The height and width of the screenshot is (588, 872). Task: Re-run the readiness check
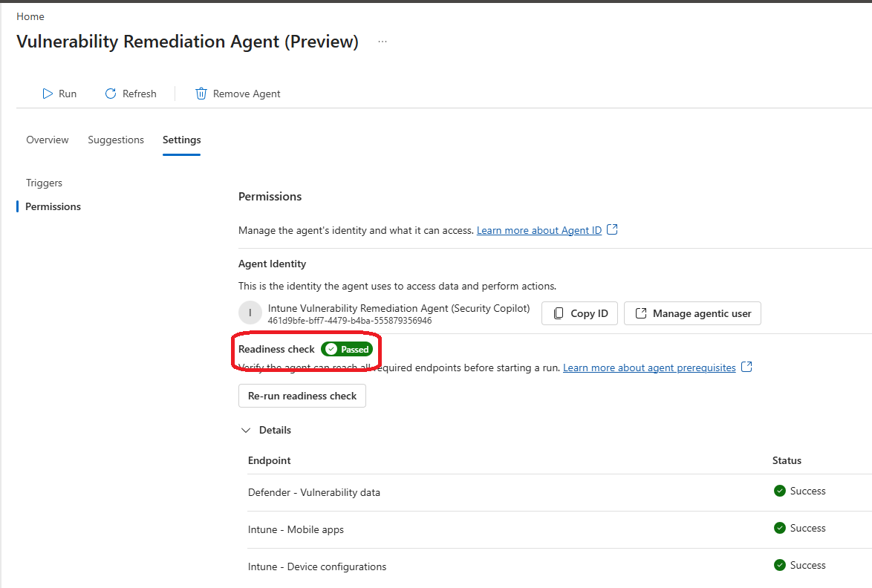[x=302, y=396]
